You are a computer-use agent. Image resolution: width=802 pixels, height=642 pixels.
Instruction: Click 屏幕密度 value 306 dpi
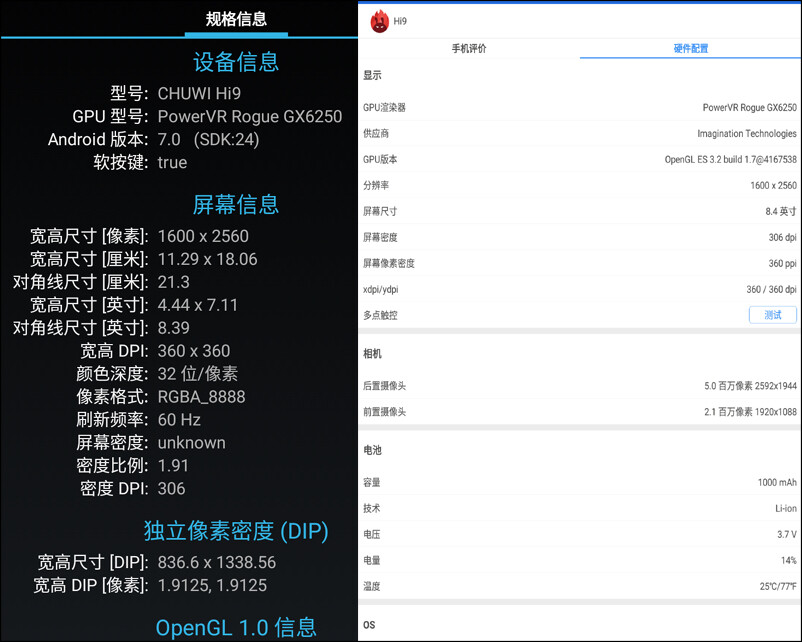tap(782, 237)
